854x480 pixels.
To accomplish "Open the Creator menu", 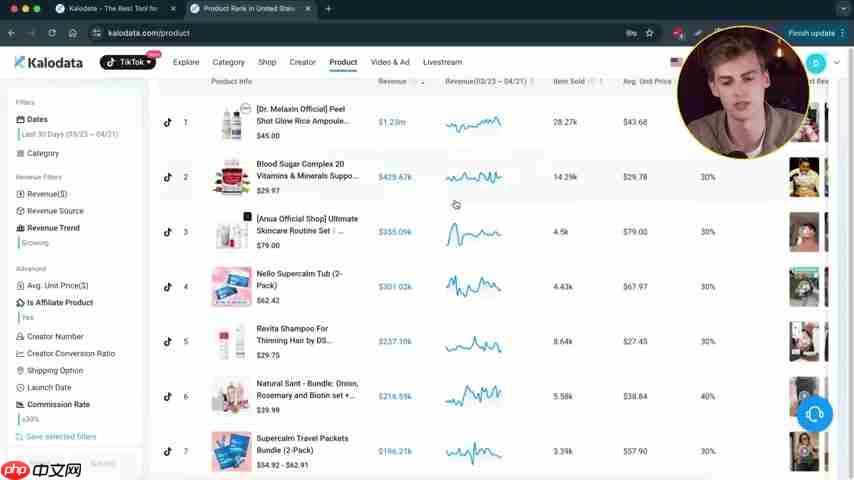I will [302, 62].
